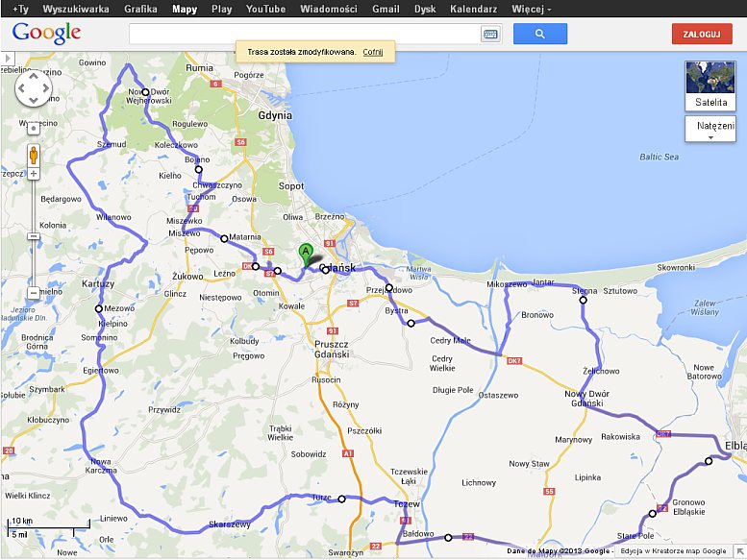Screen dimensions: 747x560
Task: Open Play in the top bar
Action: point(221,9)
